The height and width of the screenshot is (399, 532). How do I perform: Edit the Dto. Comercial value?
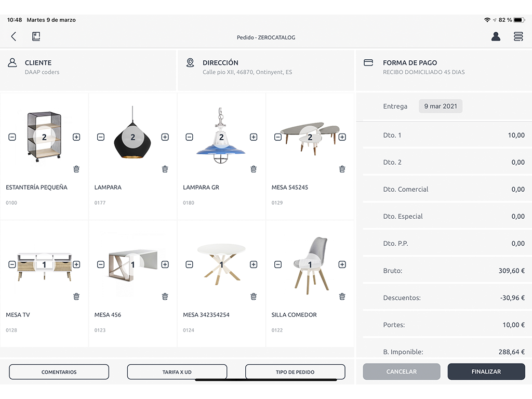518,189
